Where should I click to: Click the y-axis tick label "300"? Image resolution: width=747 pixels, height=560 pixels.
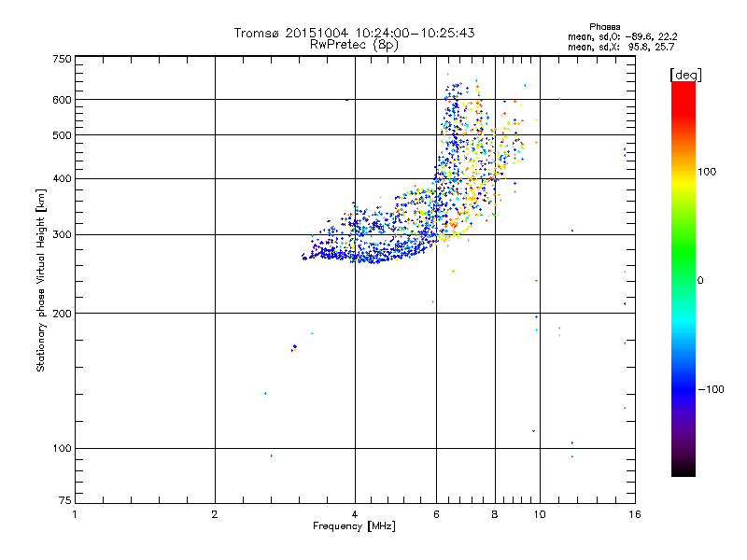[x=62, y=235]
